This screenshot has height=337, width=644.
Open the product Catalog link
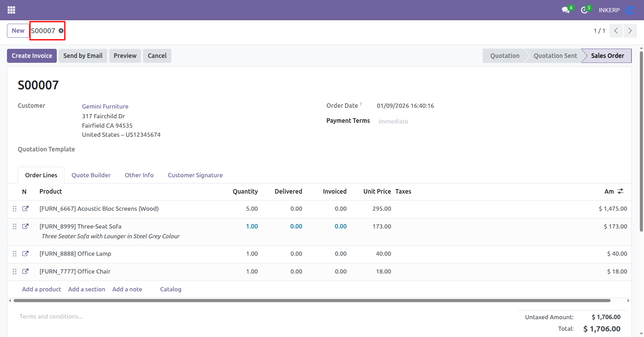coord(171,289)
